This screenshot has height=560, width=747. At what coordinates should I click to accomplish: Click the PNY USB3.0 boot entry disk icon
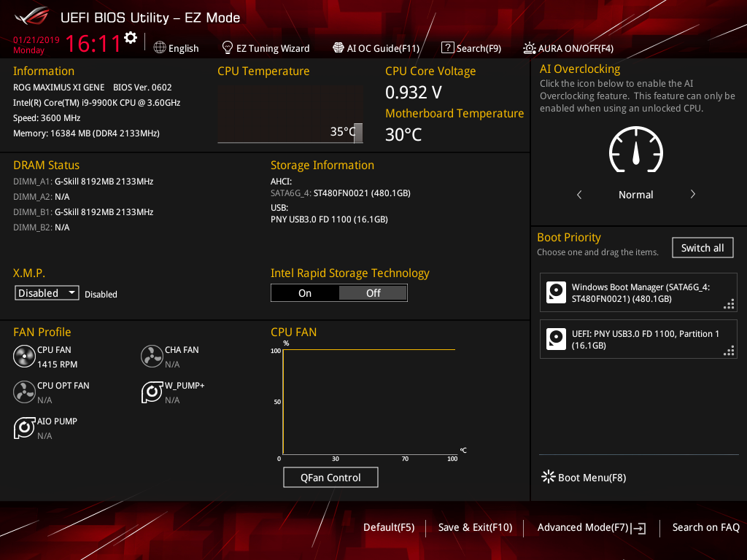[556, 339]
